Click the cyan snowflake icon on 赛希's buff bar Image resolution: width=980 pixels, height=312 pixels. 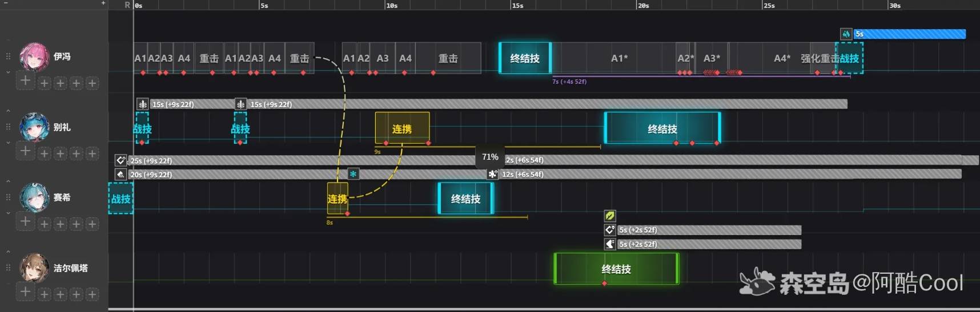[354, 174]
